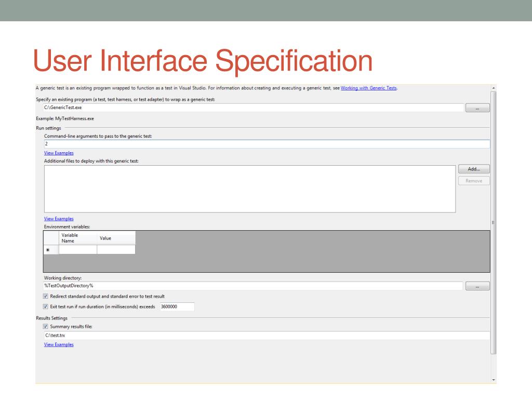Click the vertical scrollbar thumb
532x399 pixels.
(x=494, y=223)
